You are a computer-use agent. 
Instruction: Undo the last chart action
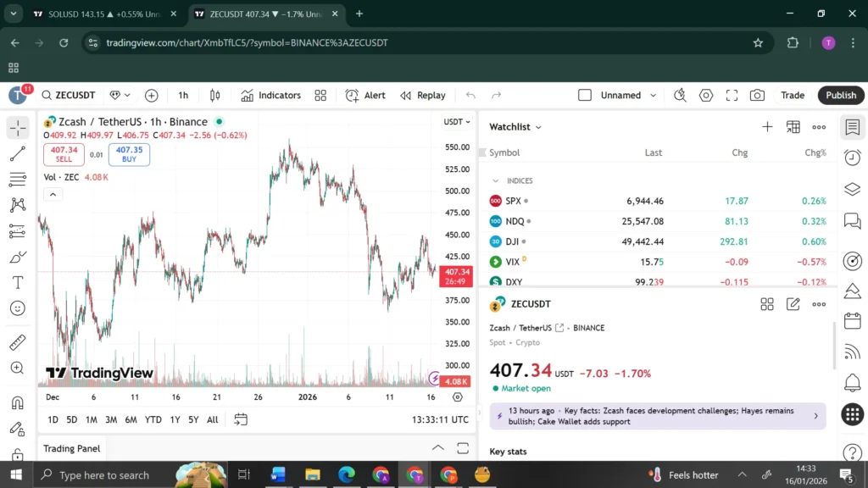coord(470,95)
